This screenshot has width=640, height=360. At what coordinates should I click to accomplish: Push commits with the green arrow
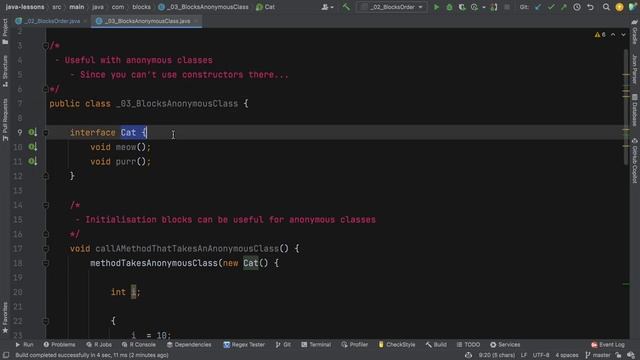564,7
